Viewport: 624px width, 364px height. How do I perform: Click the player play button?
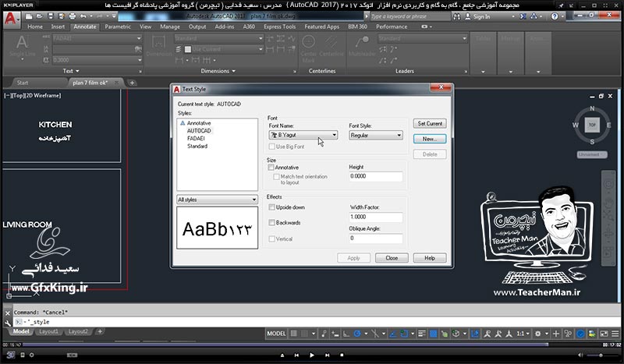coord(311,355)
